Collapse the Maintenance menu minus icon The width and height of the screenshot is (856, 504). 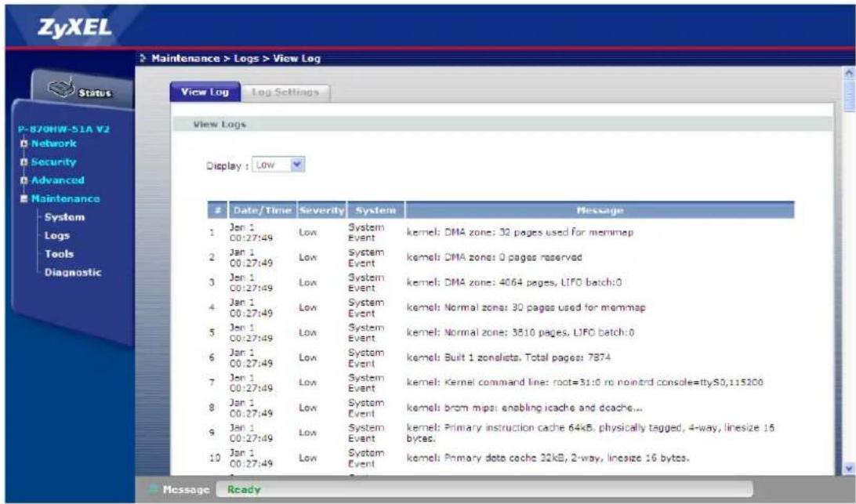coord(24,199)
